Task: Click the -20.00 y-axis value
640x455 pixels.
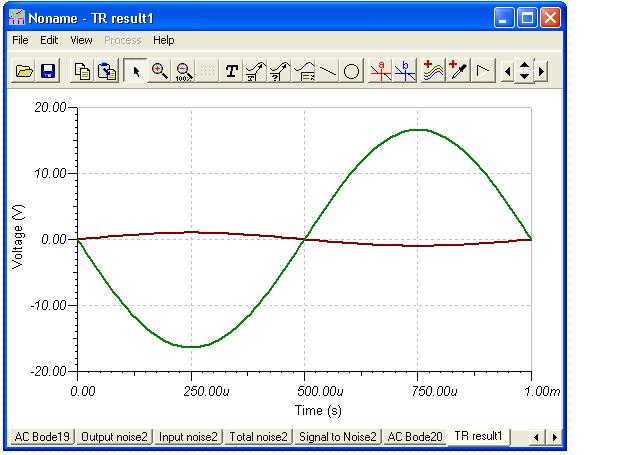Action: [x=48, y=371]
